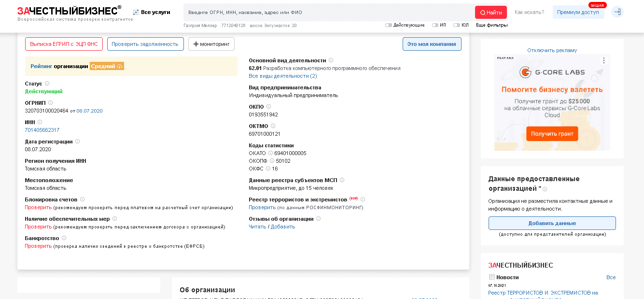Screen dimensions: 644x299
Task: Click the login arrow icon in header
Action: tap(617, 12)
